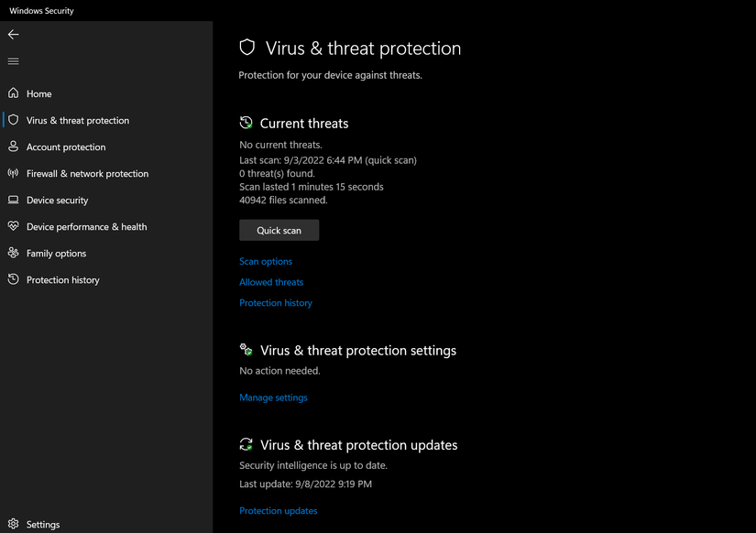Viewport: 756px width, 533px height.
Task: View Allowed threats
Action: tap(270, 282)
